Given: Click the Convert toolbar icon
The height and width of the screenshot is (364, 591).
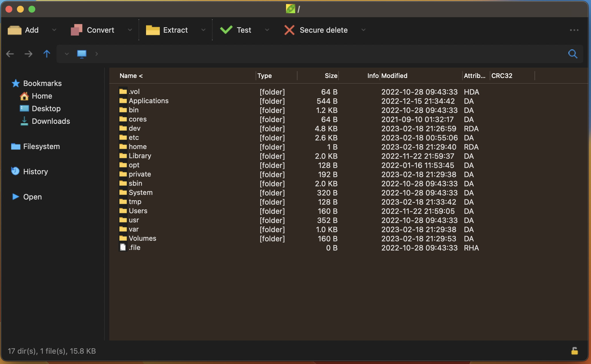Looking at the screenshot, I should (x=77, y=30).
